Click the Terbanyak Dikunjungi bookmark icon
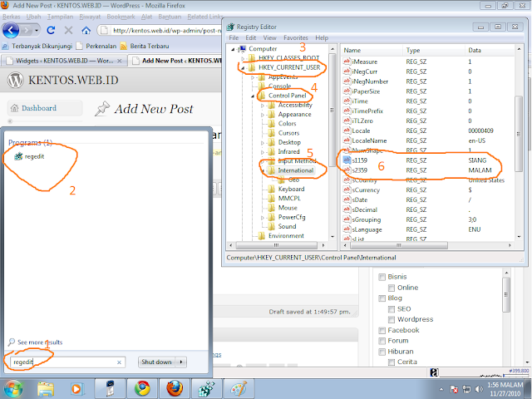Image resolution: width=532 pixels, height=399 pixels. tap(5, 47)
